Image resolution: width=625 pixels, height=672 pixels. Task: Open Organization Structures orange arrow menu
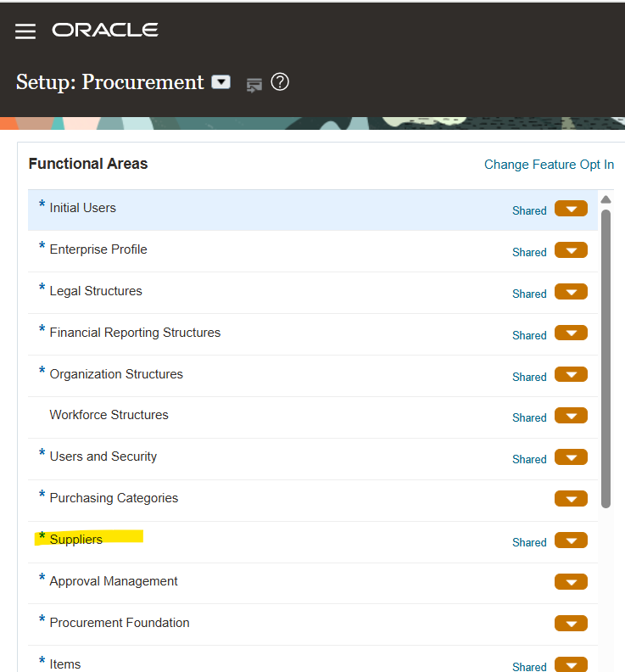point(571,375)
